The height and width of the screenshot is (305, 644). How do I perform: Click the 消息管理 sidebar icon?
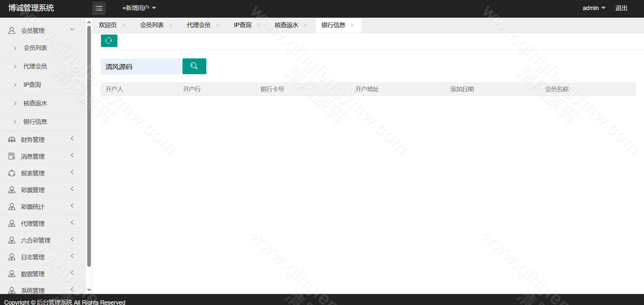pos(12,156)
